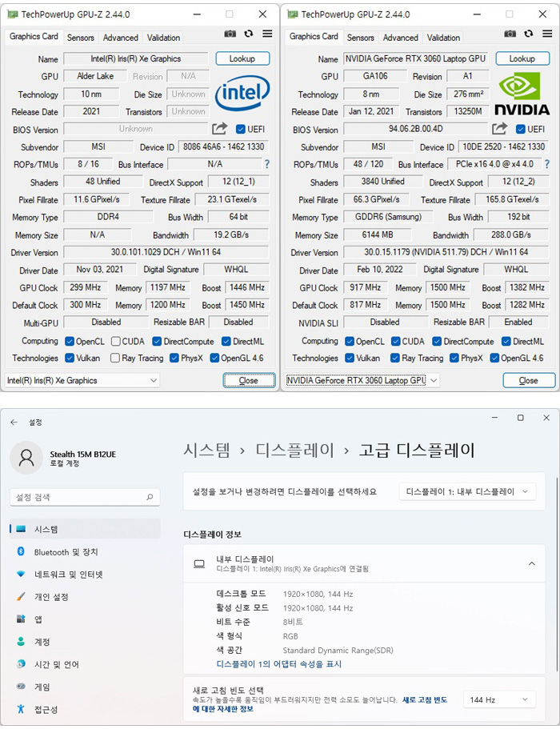
Task: Open 시간 및 언어 settings
Action: point(85,664)
